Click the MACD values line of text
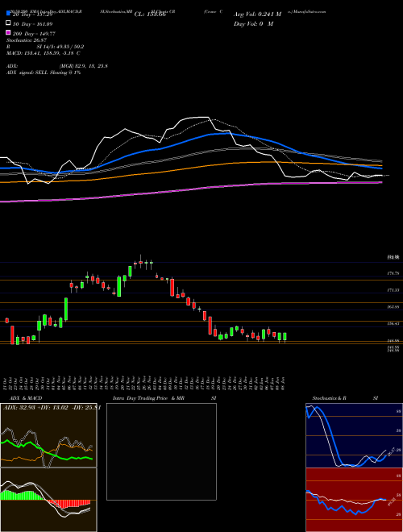Screen dimensions: 403x532 coord(44,53)
